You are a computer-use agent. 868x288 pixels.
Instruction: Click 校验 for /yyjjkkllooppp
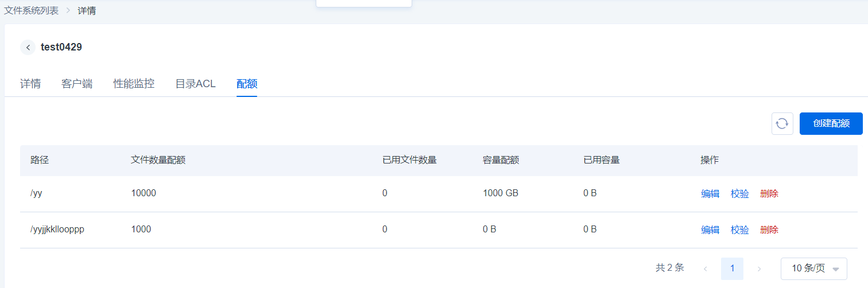click(x=739, y=230)
